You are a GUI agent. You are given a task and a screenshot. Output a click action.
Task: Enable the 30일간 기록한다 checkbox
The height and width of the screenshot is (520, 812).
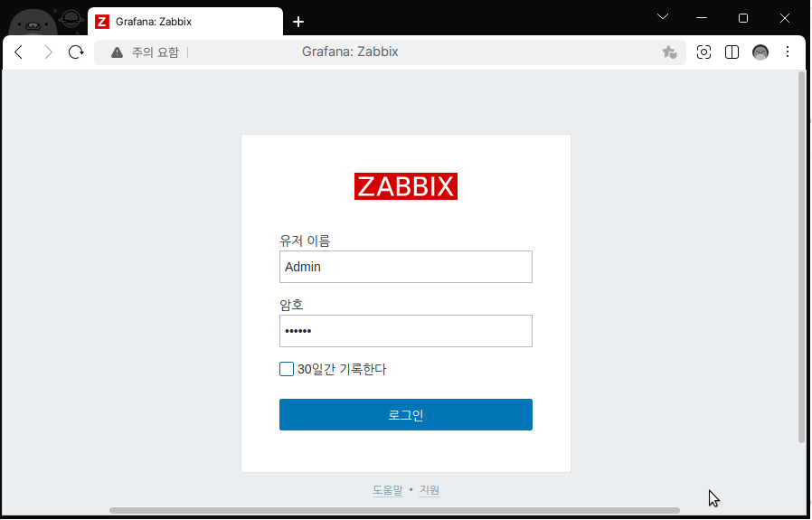[x=287, y=369]
